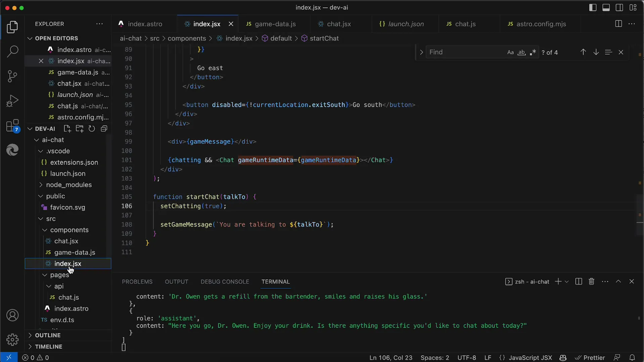Viewport: 644px width, 362px height.
Task: Open notifications bell in status bar
Action: click(632, 358)
